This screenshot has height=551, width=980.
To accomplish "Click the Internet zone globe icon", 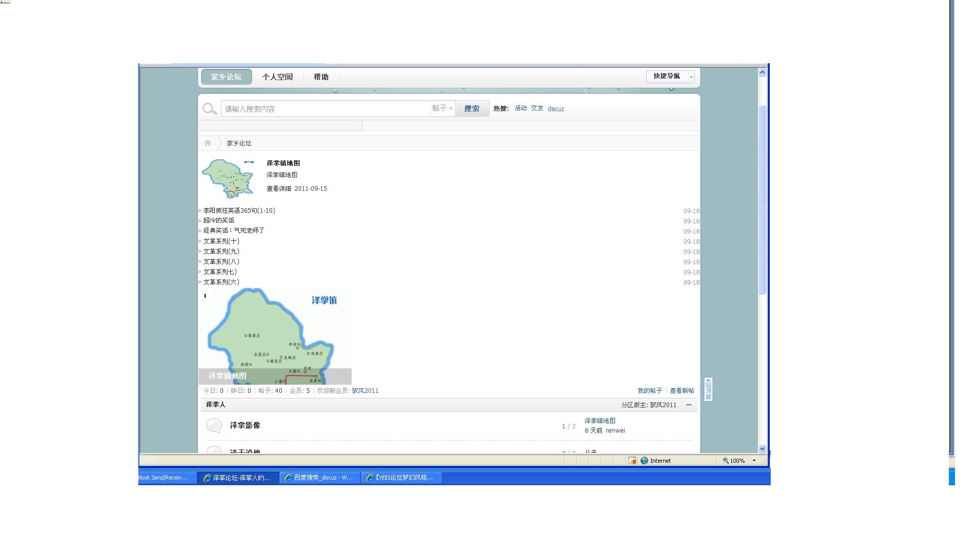I will point(644,461).
